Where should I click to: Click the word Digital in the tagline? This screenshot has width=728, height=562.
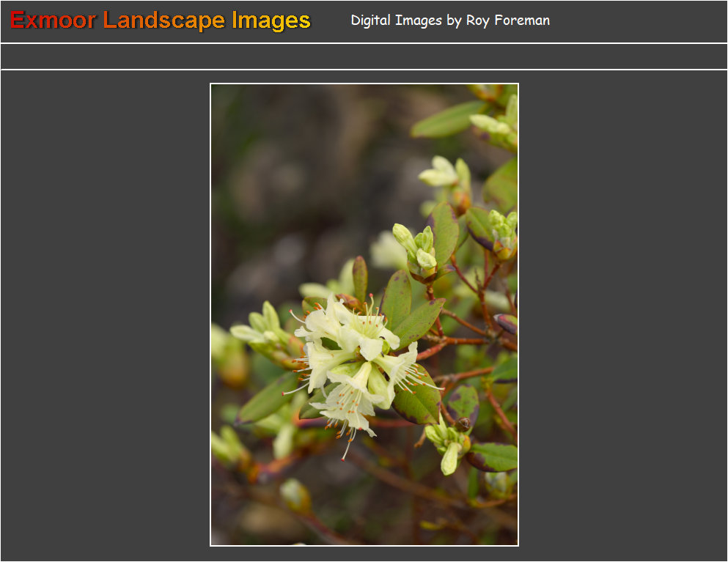pyautogui.click(x=371, y=21)
